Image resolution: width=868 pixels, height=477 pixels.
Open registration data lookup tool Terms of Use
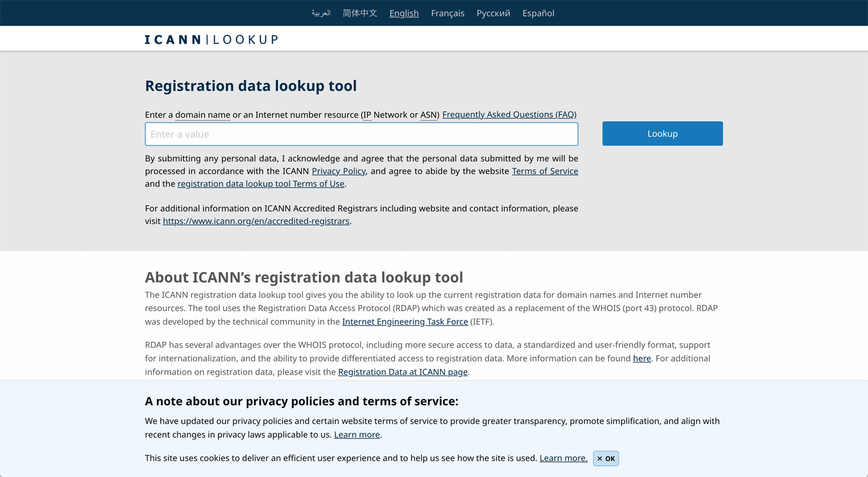pos(261,184)
